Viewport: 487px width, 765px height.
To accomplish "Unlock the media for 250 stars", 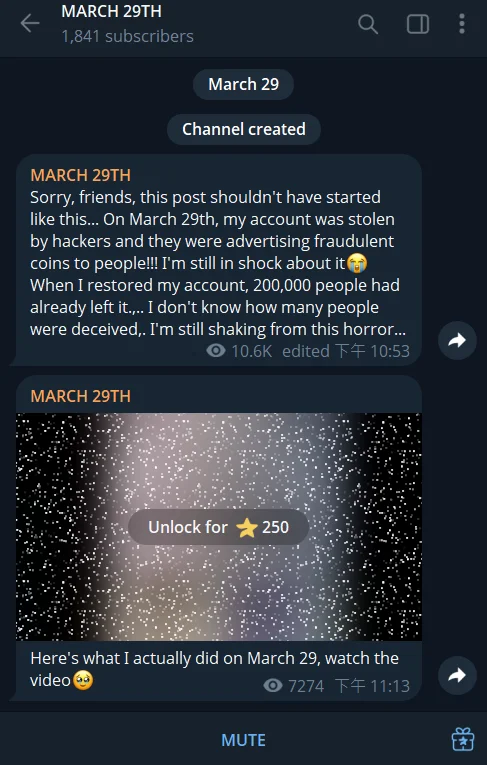I will [x=218, y=527].
